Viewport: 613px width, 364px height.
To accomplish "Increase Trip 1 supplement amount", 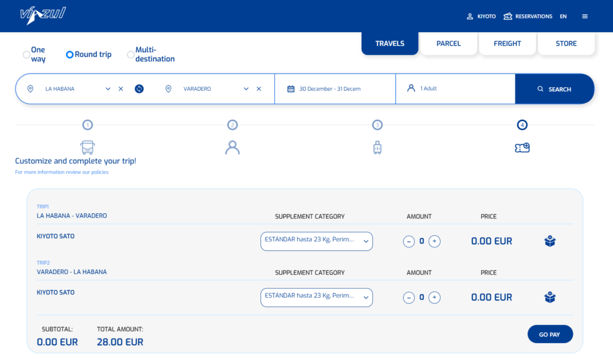I will point(435,241).
